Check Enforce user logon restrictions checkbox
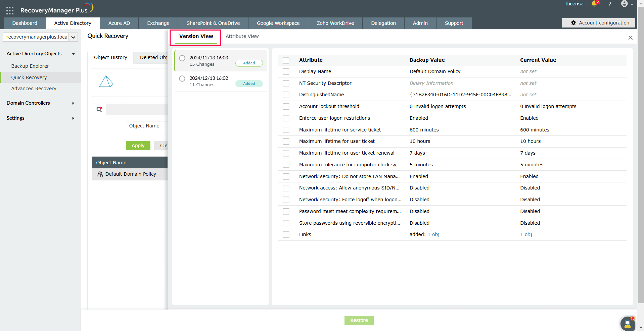The height and width of the screenshot is (331, 644). click(286, 118)
